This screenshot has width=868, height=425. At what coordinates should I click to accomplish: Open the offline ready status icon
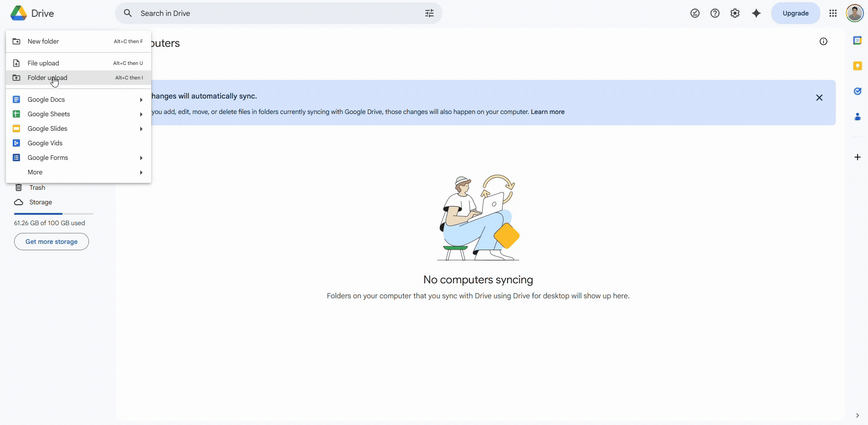[x=695, y=13]
